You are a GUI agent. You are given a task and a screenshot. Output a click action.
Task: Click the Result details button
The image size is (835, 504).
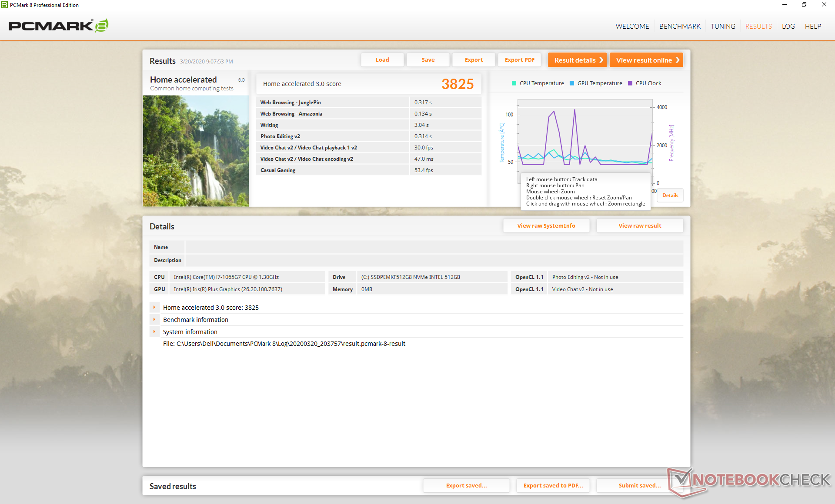click(x=577, y=60)
